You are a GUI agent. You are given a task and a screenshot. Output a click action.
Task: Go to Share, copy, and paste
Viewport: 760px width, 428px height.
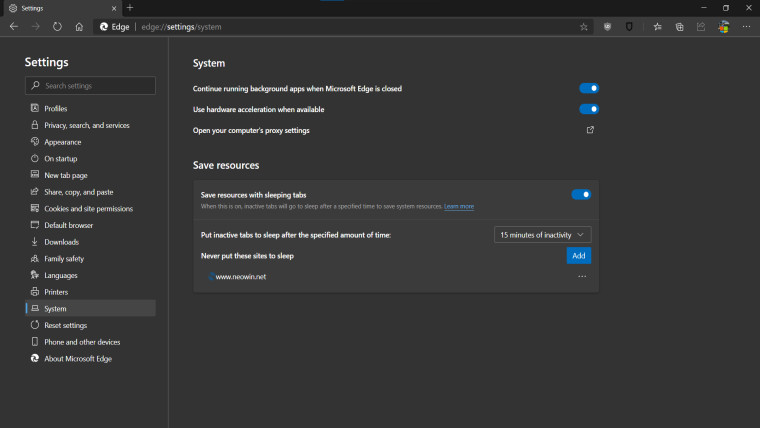tap(90, 192)
